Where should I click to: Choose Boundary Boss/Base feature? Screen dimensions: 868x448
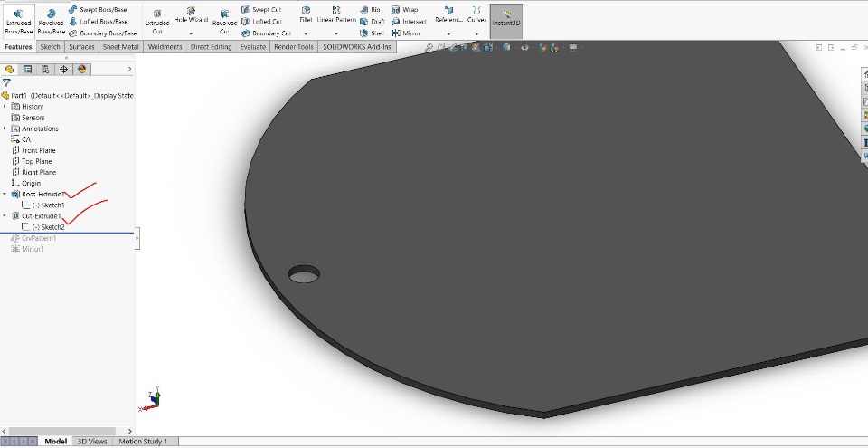pyautogui.click(x=103, y=33)
